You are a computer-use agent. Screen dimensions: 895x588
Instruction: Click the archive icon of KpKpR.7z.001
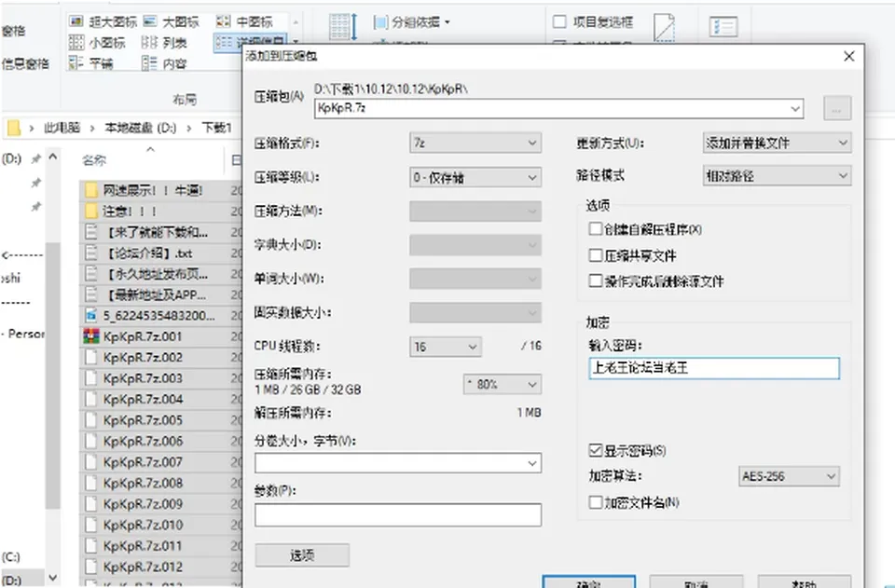(91, 336)
